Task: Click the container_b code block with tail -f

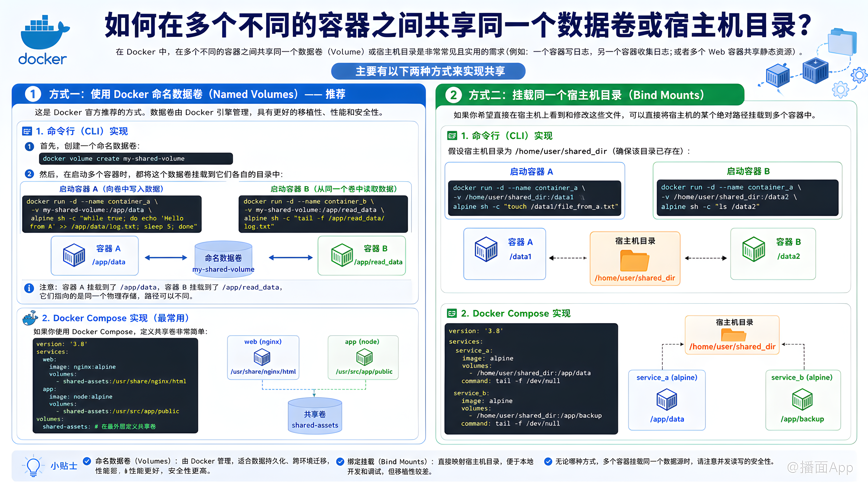Action: point(323,214)
